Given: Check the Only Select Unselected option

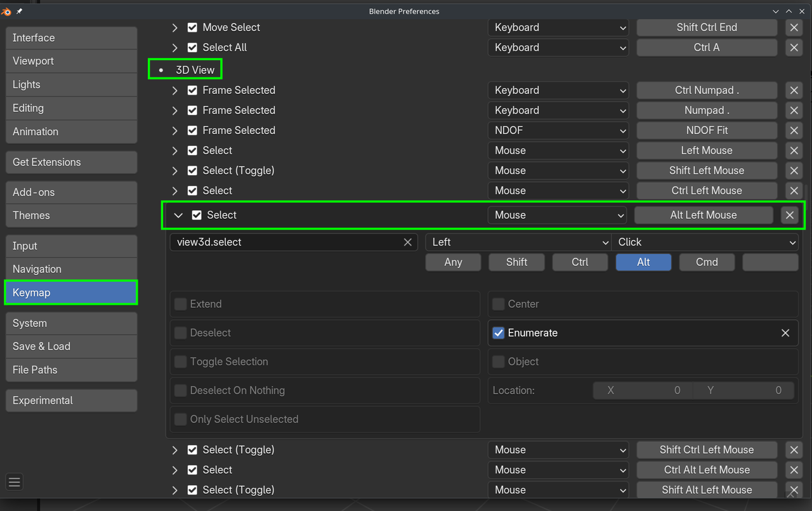Looking at the screenshot, I should [x=181, y=419].
